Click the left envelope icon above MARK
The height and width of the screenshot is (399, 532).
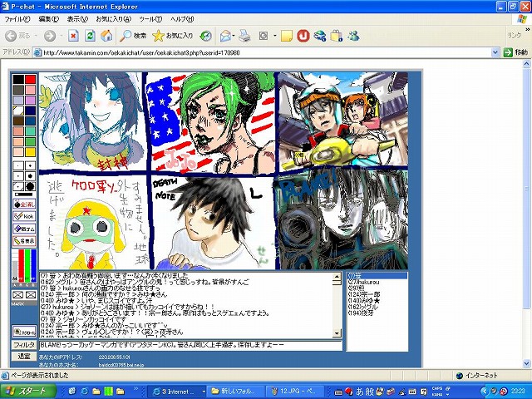click(18, 295)
